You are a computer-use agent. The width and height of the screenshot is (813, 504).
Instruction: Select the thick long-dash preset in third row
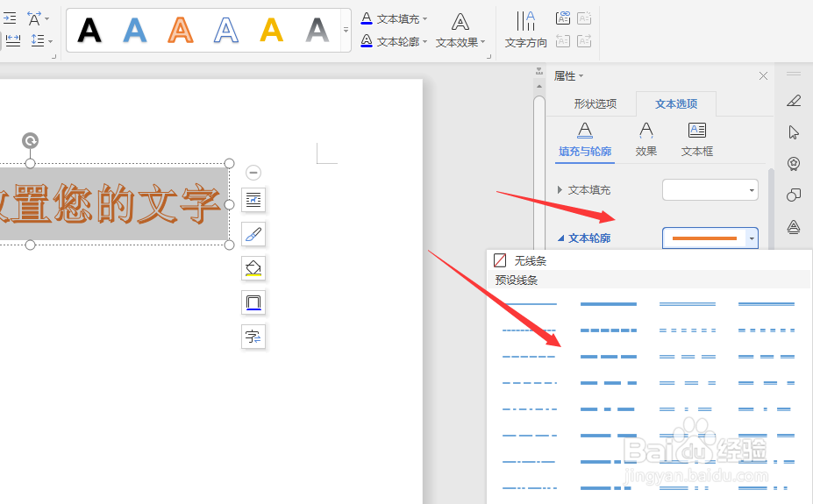point(608,357)
